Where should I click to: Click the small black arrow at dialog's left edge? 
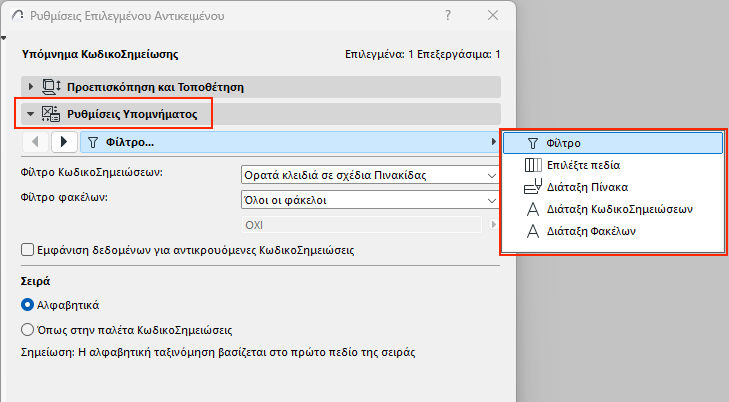[3, 38]
